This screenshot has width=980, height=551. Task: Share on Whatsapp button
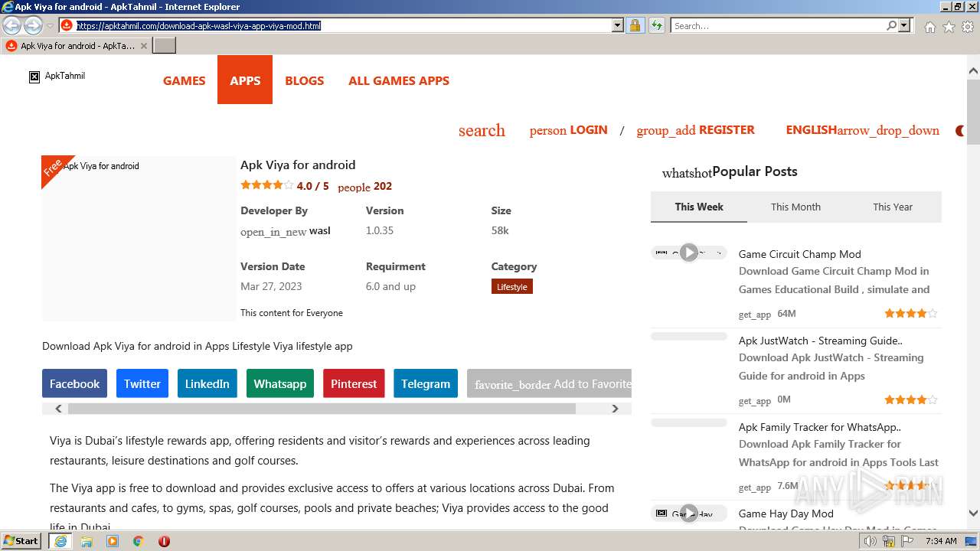[280, 383]
